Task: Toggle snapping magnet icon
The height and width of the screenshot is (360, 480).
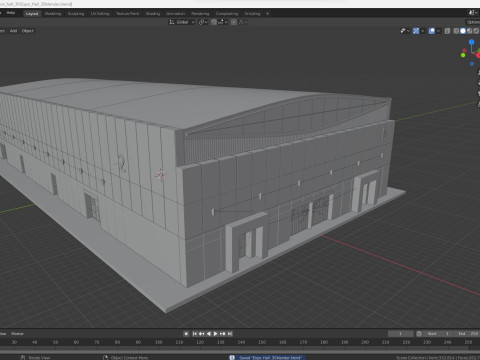Action: [x=214, y=22]
